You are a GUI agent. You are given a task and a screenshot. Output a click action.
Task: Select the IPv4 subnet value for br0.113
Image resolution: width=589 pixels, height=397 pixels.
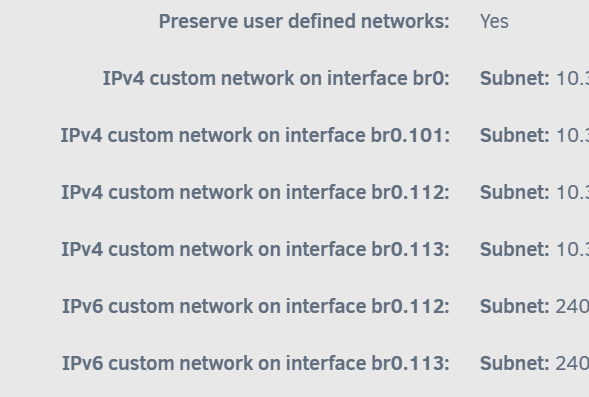(x=572, y=250)
